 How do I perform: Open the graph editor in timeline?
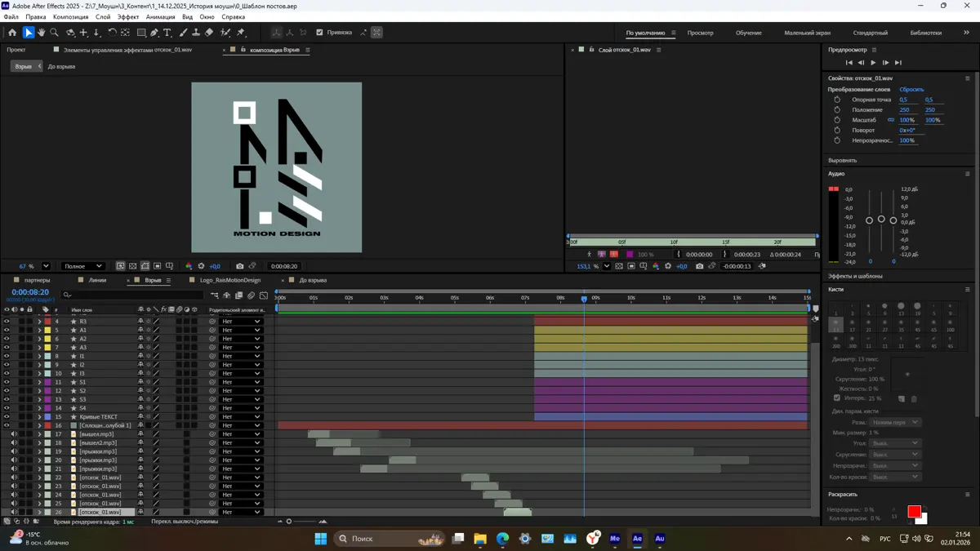tap(264, 295)
